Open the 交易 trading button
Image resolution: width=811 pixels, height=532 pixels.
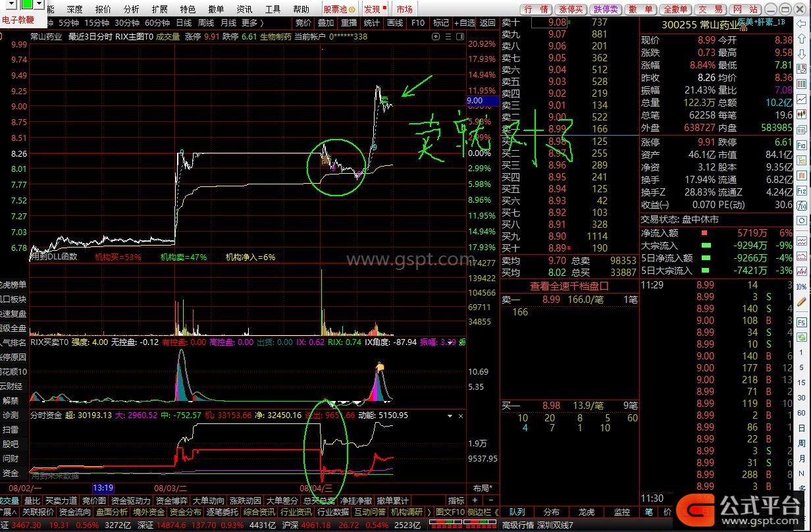click(x=710, y=9)
